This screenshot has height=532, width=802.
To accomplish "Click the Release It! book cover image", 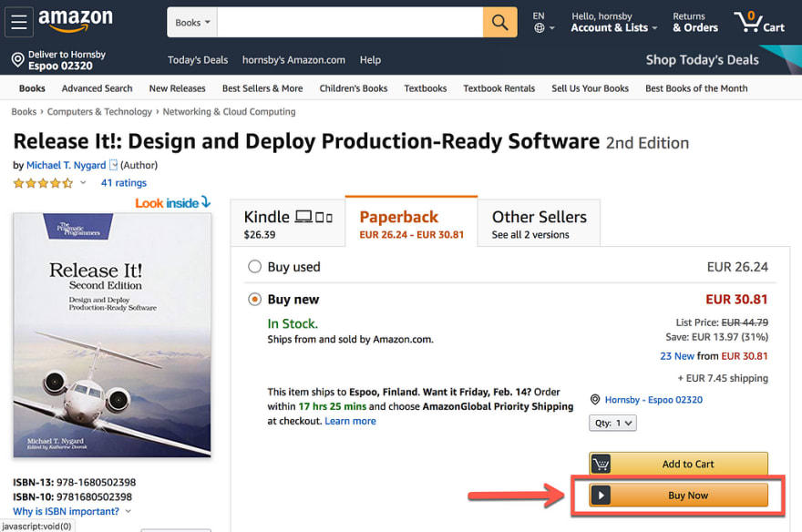I will pos(112,334).
